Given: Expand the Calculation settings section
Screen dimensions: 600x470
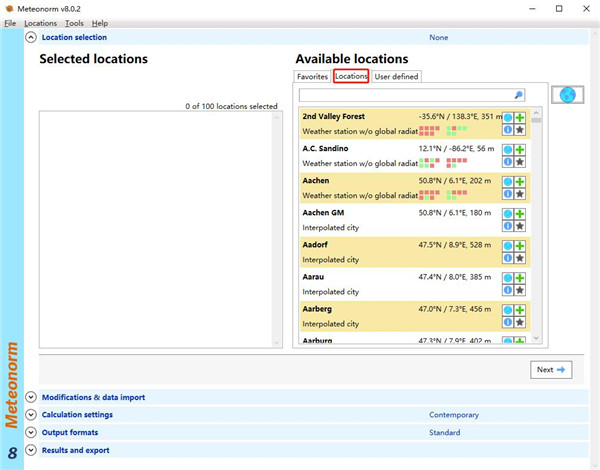Looking at the screenshot, I should (x=31, y=415).
